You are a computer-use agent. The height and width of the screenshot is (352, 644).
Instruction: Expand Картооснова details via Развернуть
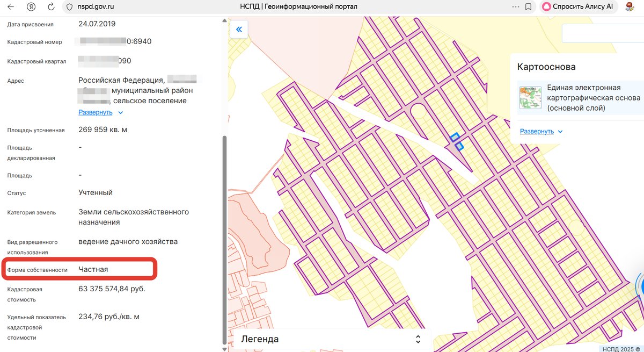[x=537, y=131]
